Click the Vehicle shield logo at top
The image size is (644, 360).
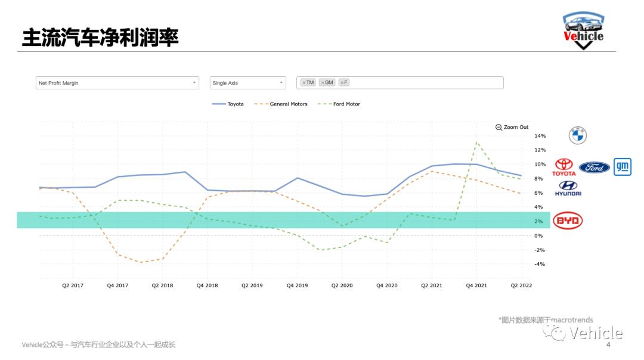coord(583,31)
